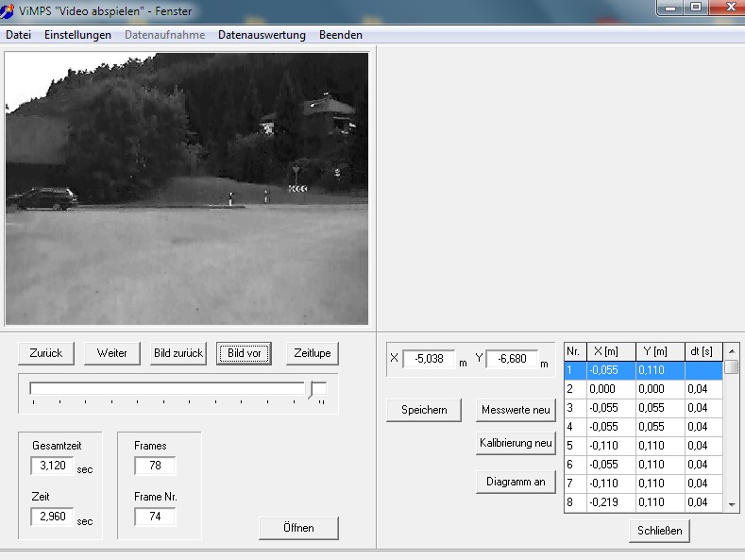The width and height of the screenshot is (745, 560).
Task: Select row 3 number cell
Action: pos(575,408)
